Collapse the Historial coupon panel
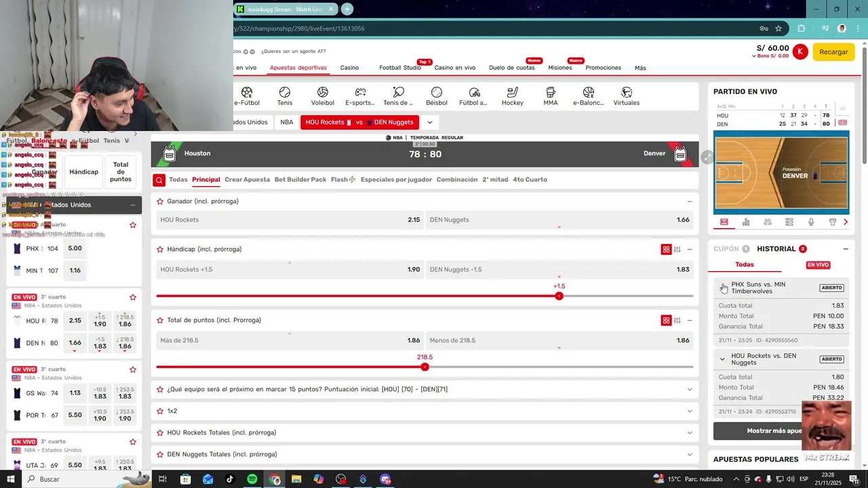Image resolution: width=868 pixels, height=488 pixels. click(x=846, y=249)
